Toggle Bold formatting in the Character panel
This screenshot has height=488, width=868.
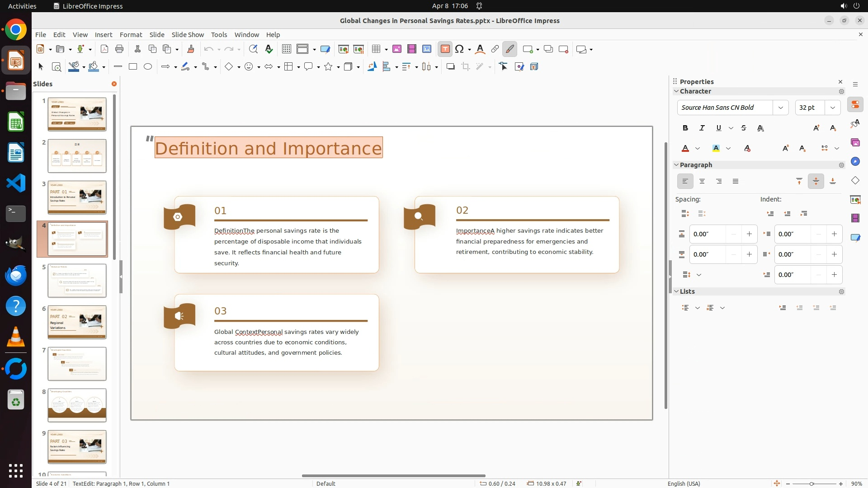point(685,128)
